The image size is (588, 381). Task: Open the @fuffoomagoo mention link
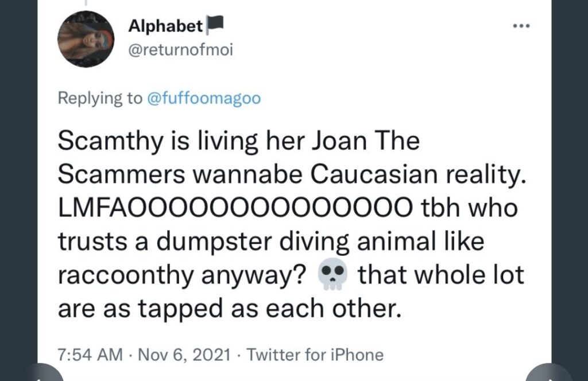(204, 99)
